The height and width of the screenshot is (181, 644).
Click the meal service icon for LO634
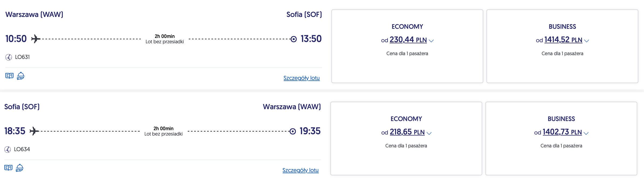20,168
